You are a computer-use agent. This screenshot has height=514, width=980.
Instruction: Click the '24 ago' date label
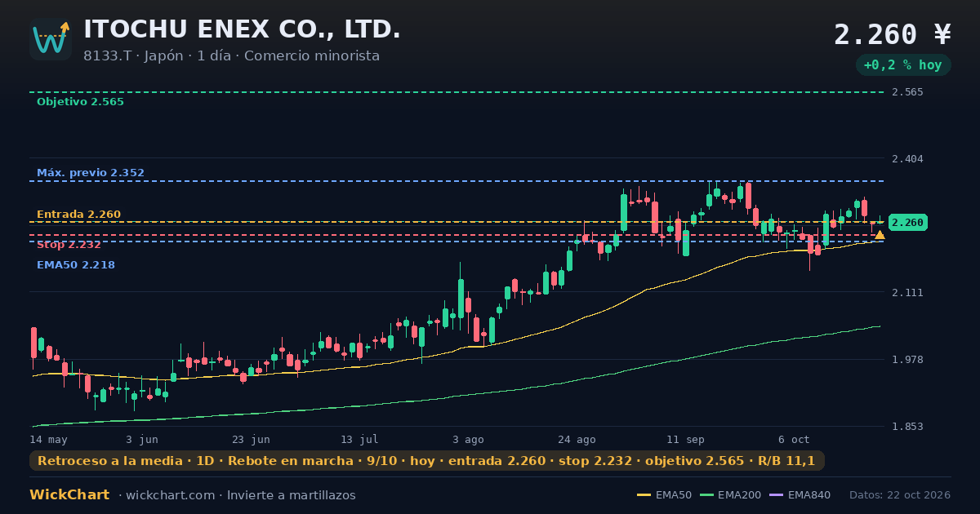(577, 439)
